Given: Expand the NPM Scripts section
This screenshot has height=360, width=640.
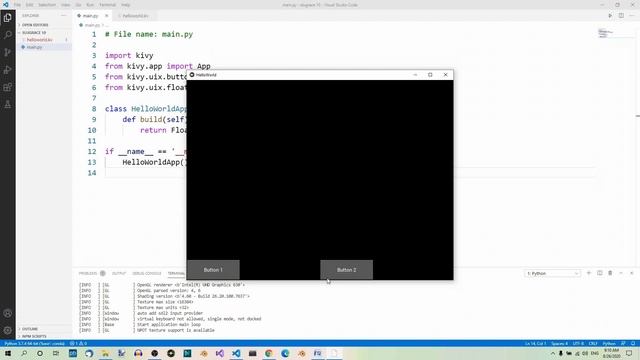Looking at the screenshot, I should [x=33, y=336].
